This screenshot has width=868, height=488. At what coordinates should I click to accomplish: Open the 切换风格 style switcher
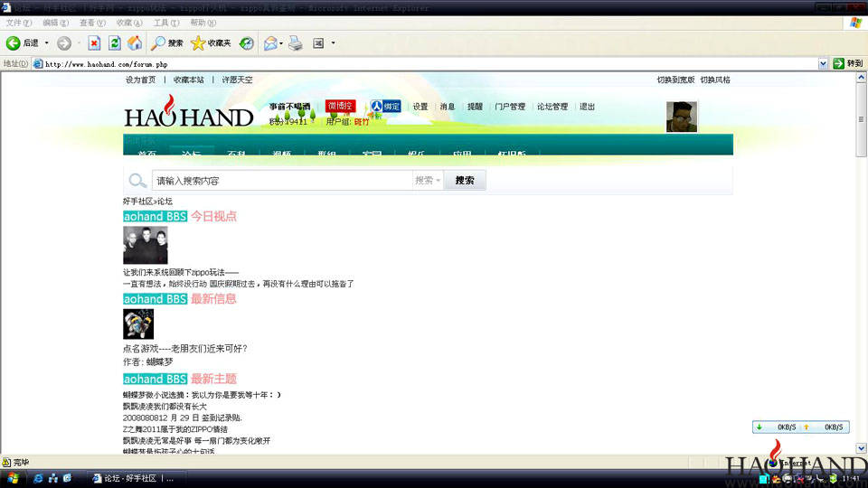(715, 80)
